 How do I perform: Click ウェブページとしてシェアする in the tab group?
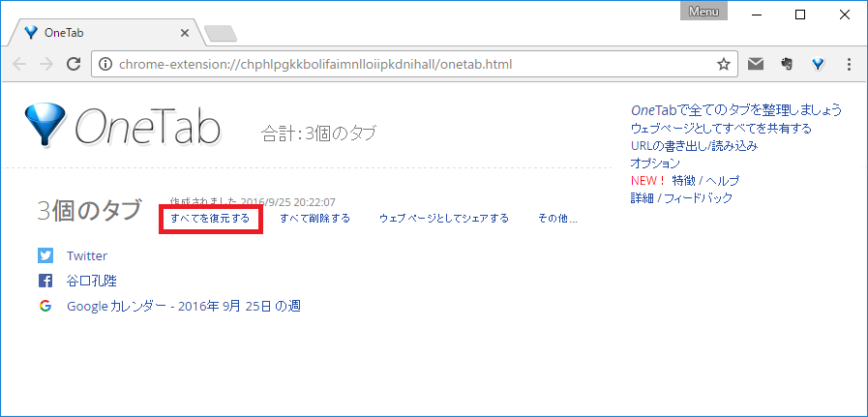click(443, 219)
